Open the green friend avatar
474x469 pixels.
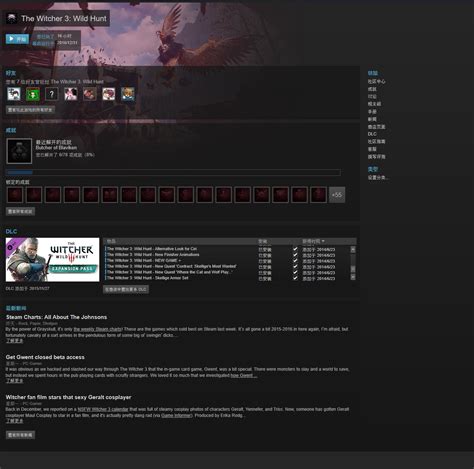tap(33, 94)
